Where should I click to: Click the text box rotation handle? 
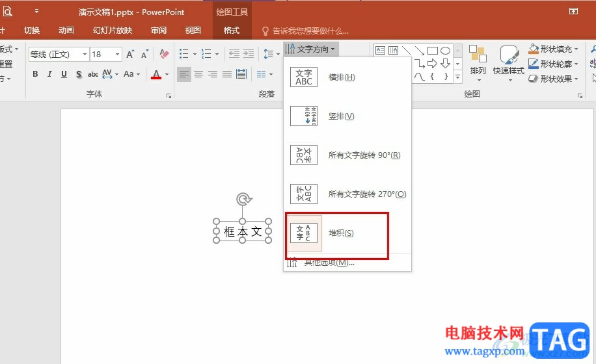[x=243, y=200]
